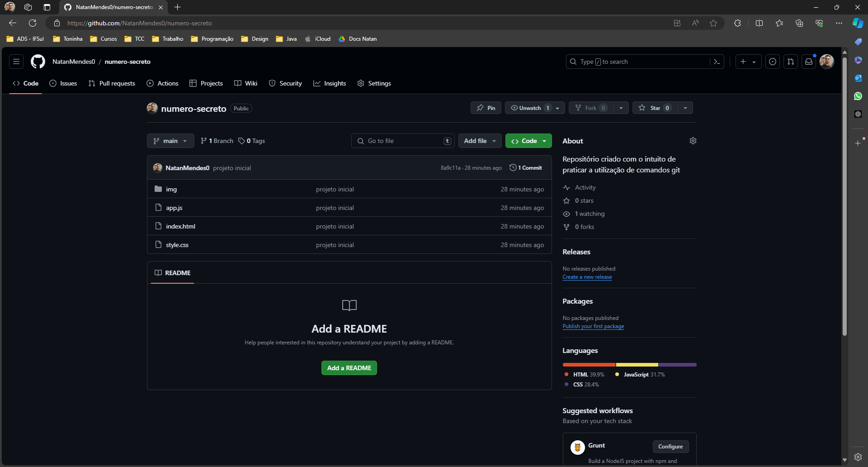Open the 1 Branch link
Image resolution: width=868 pixels, height=467 pixels.
[217, 141]
